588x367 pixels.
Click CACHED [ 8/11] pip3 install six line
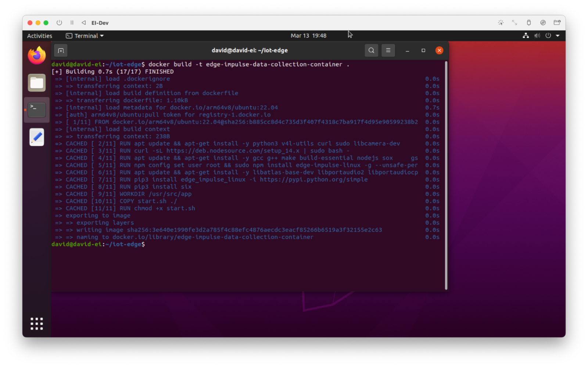tap(123, 187)
